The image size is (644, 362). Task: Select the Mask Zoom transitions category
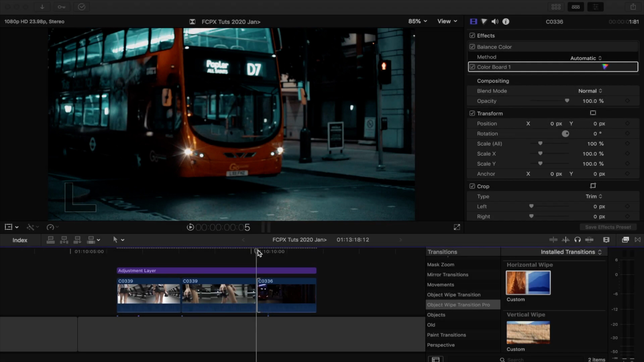(x=441, y=264)
